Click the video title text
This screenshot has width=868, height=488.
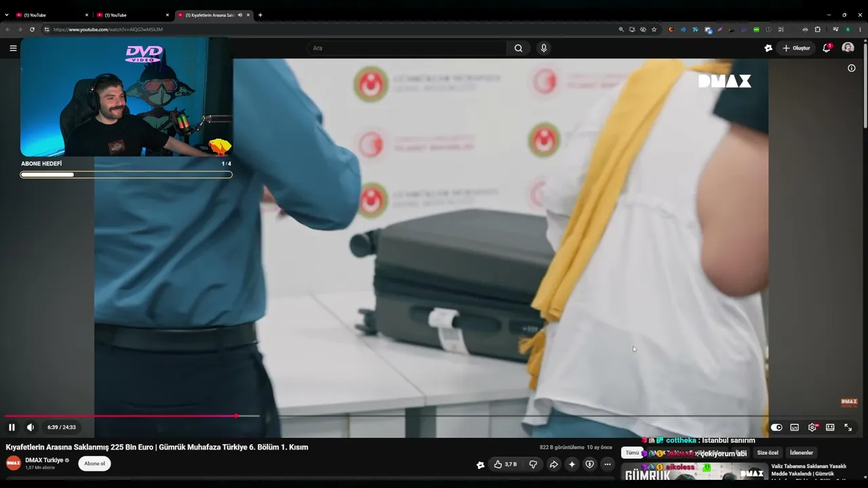click(x=157, y=447)
